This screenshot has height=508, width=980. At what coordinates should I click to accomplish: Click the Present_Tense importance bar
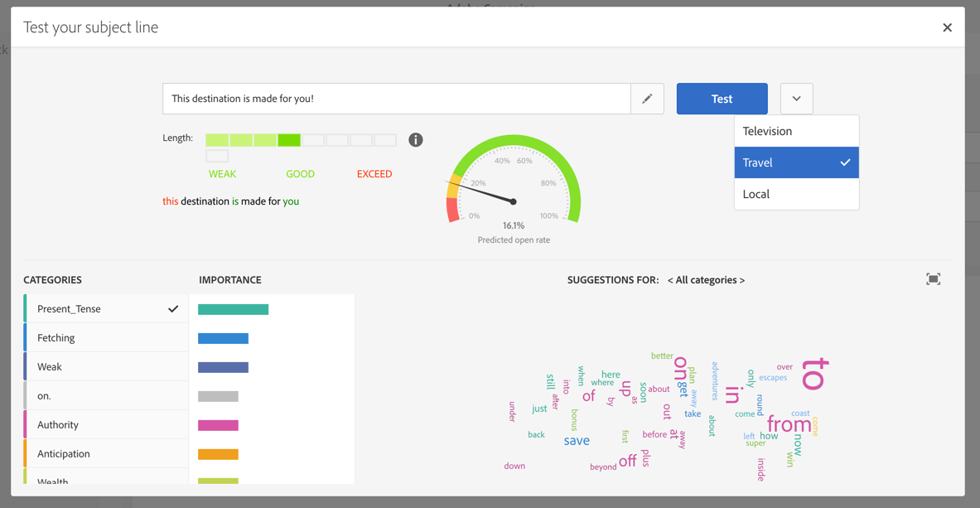tap(233, 309)
